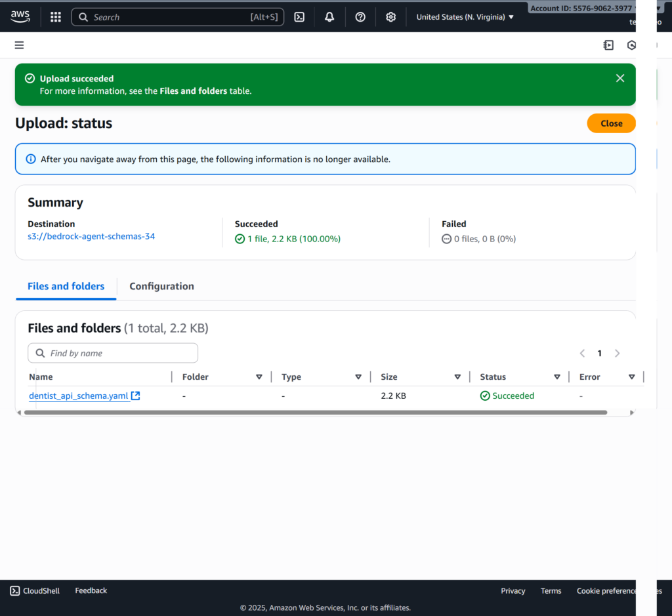The image size is (672, 616).
Task: Sort the table by Size column
Action: point(457,377)
